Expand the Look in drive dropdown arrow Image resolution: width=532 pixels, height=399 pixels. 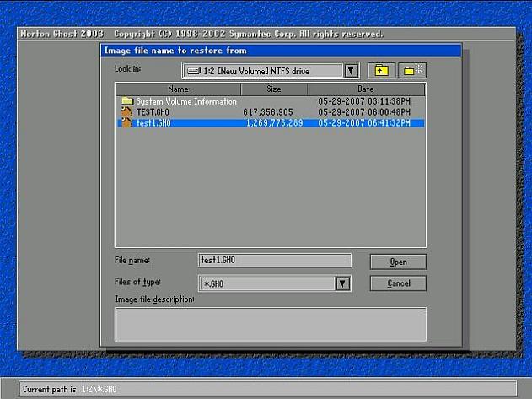pyautogui.click(x=352, y=71)
